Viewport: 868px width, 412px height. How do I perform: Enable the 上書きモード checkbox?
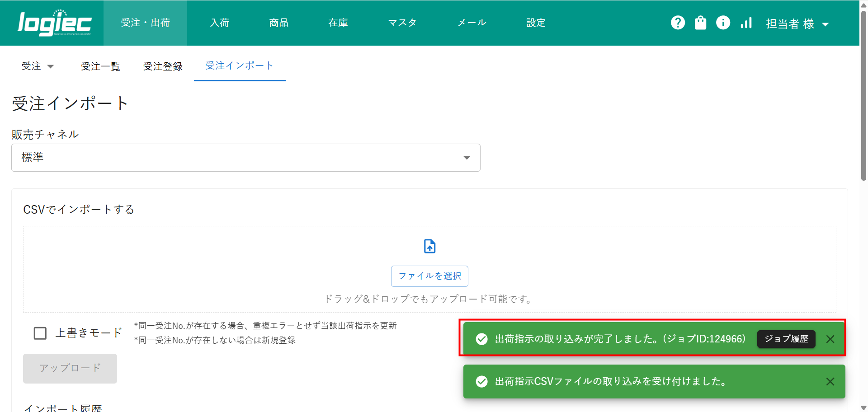tap(40, 333)
